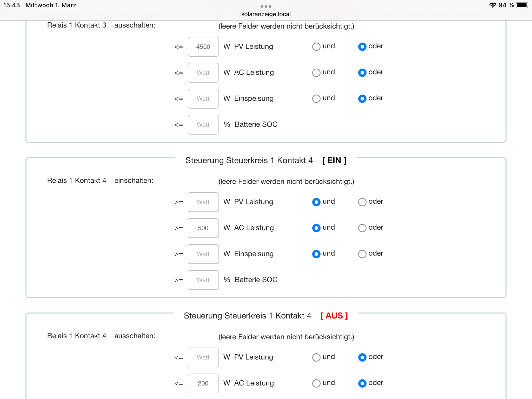
Task: Click the time 15:45 in status bar
Action: tap(11, 5)
